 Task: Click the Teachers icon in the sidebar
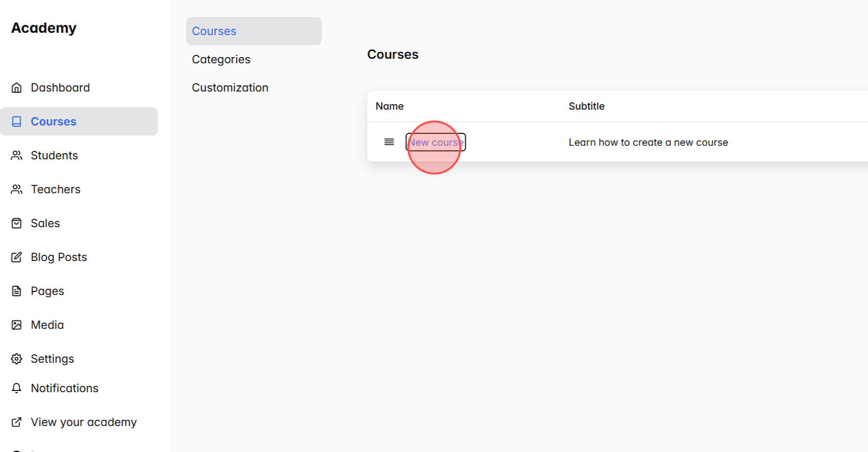tap(17, 189)
